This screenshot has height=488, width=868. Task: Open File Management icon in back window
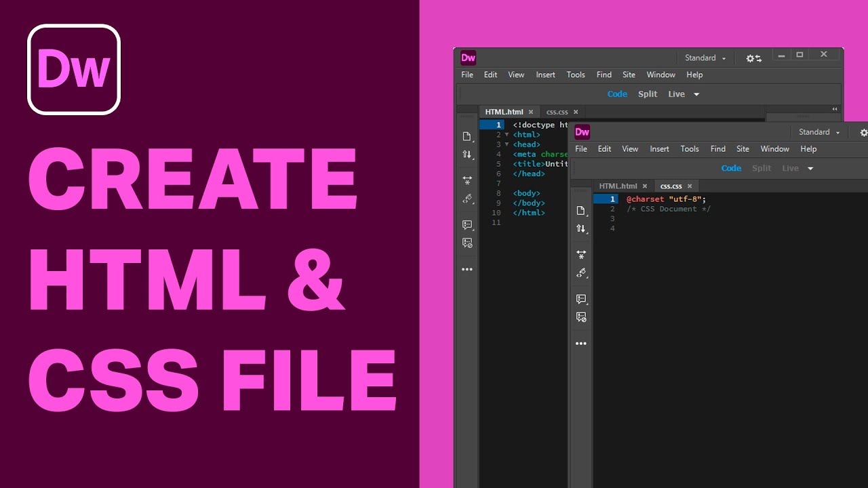pyautogui.click(x=467, y=155)
